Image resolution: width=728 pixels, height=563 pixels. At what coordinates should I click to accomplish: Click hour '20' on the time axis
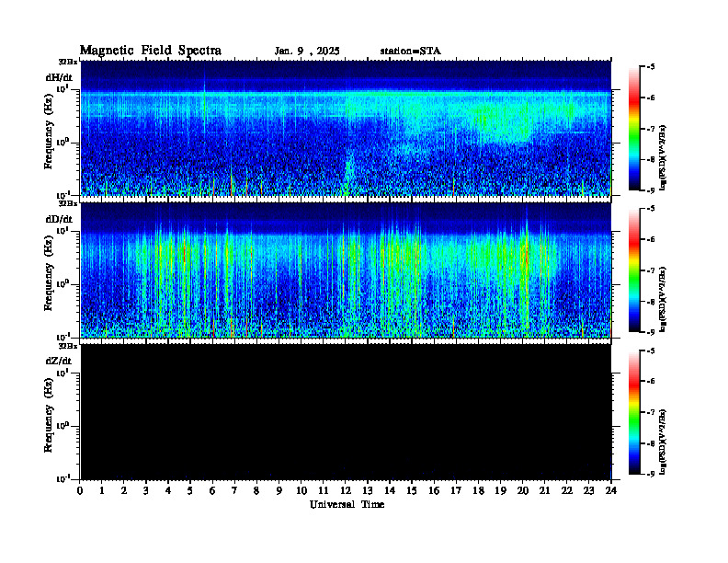[x=523, y=490]
